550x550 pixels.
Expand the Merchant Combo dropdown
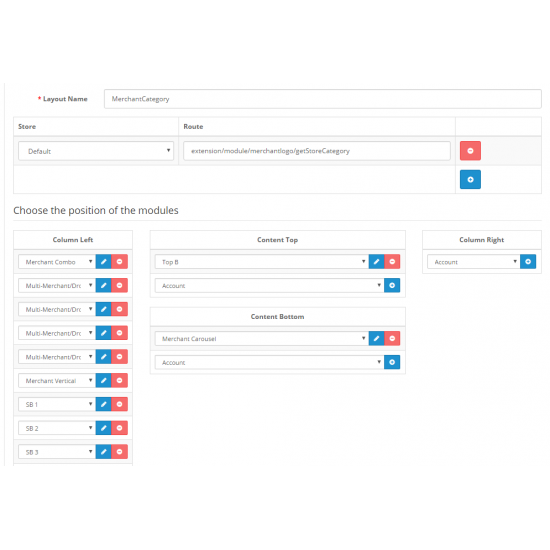(57, 262)
